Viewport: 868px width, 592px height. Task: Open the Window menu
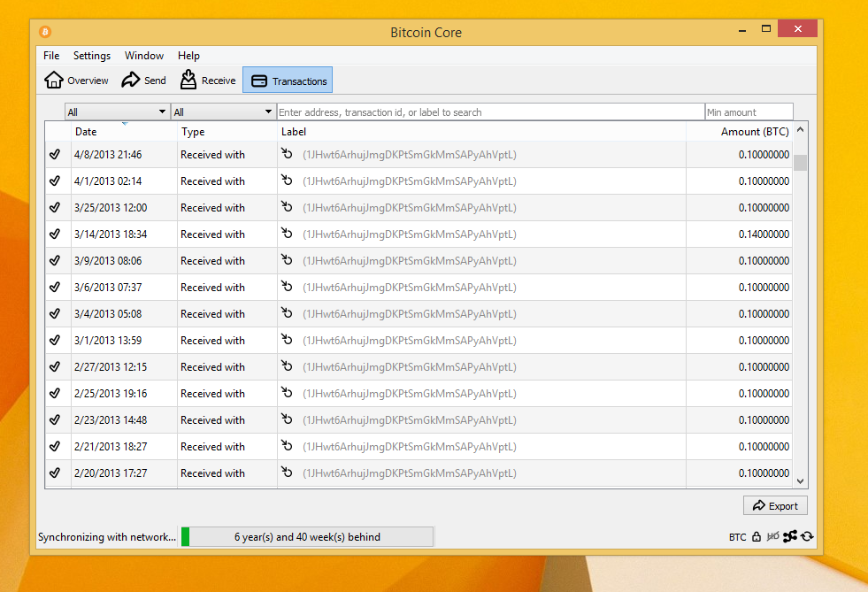144,56
